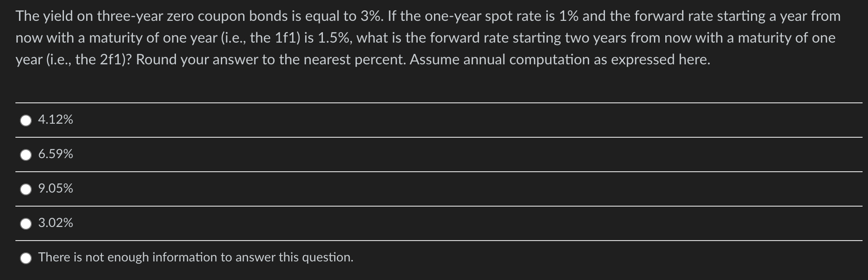Click the 4.12% answer label text
This screenshot has height=280, width=868.
pyautogui.click(x=55, y=120)
